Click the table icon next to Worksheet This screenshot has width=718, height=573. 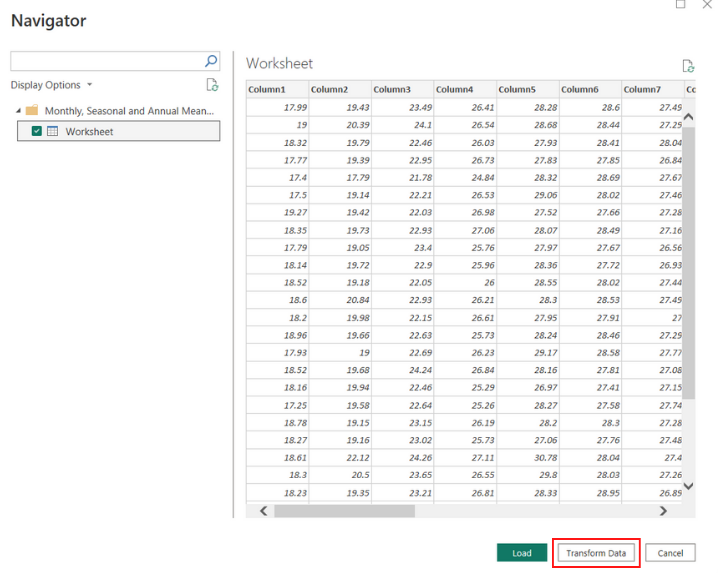(x=53, y=131)
